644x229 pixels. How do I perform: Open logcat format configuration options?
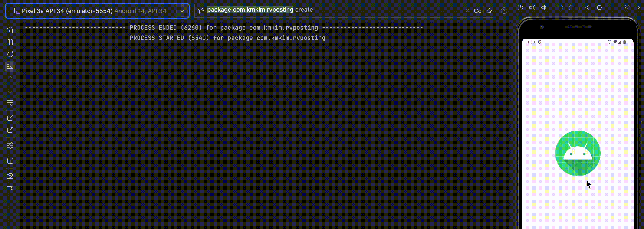(x=10, y=145)
